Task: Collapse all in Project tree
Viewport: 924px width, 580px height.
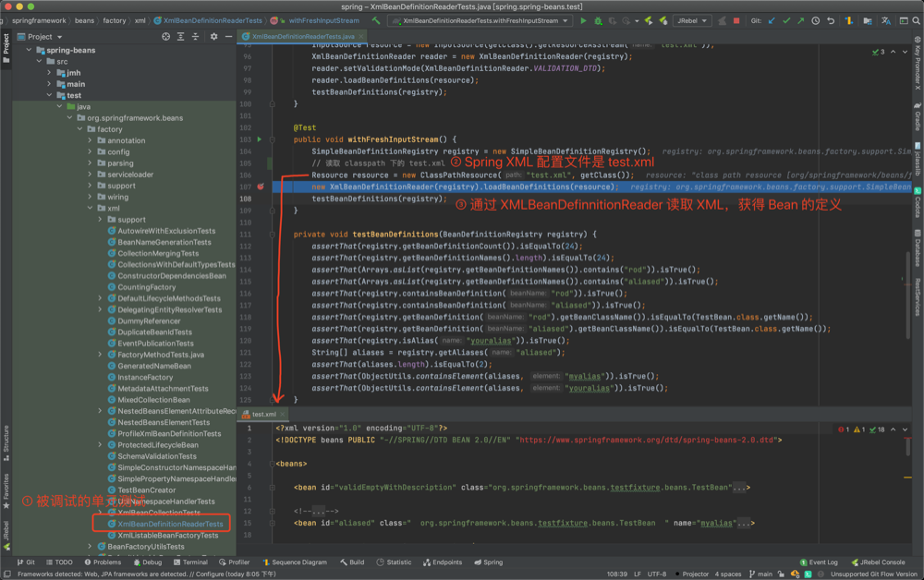Action: [196, 37]
